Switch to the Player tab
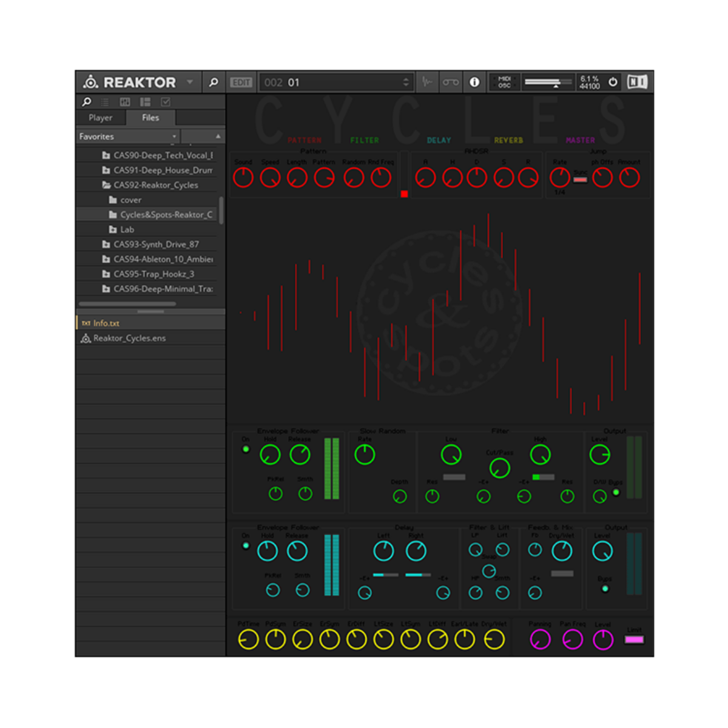This screenshot has height=728, width=728. pyautogui.click(x=101, y=118)
